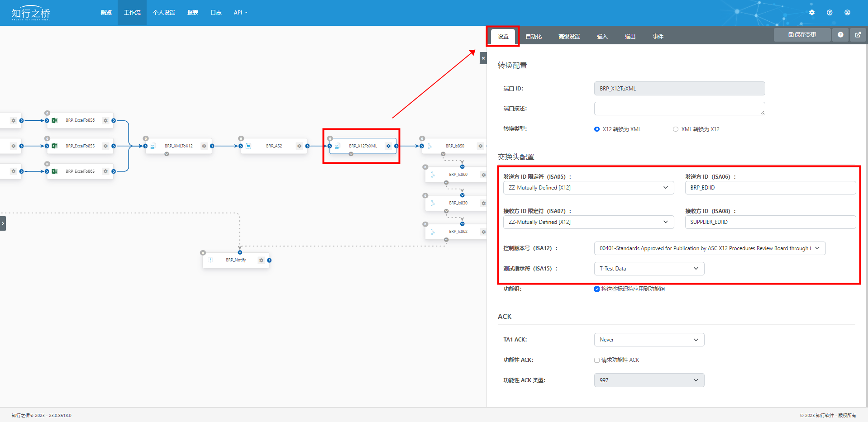The width and height of the screenshot is (868, 422).
Task: Uncheck 将这些标识符应用到功能组 checkbox
Action: pos(597,289)
